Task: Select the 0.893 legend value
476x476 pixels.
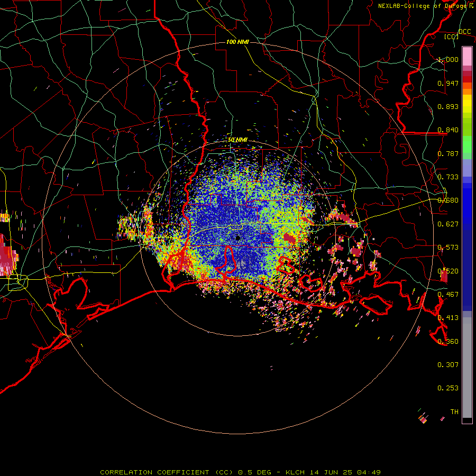Action: [448, 106]
